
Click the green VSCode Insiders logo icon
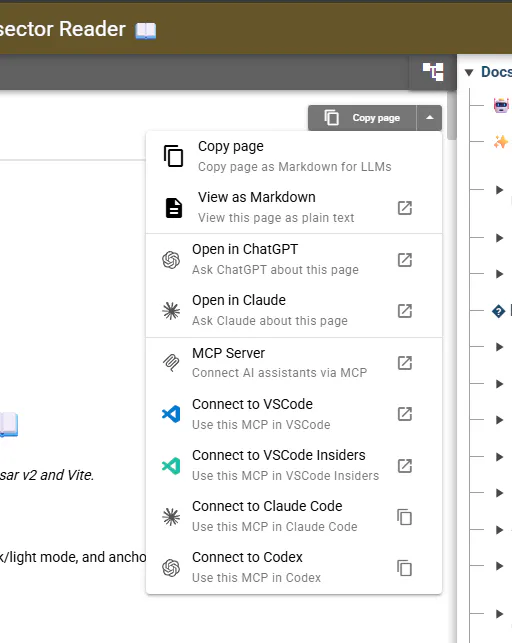(171, 466)
